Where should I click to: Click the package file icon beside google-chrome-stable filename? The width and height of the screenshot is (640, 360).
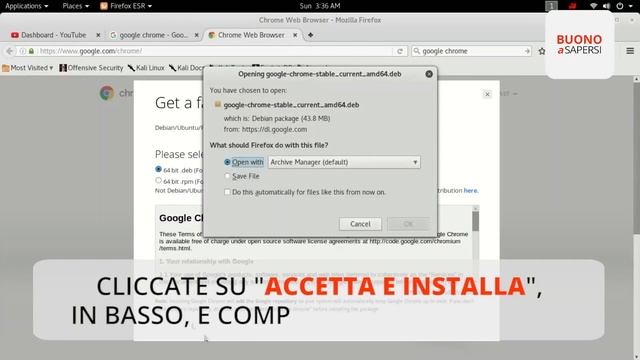click(218, 104)
